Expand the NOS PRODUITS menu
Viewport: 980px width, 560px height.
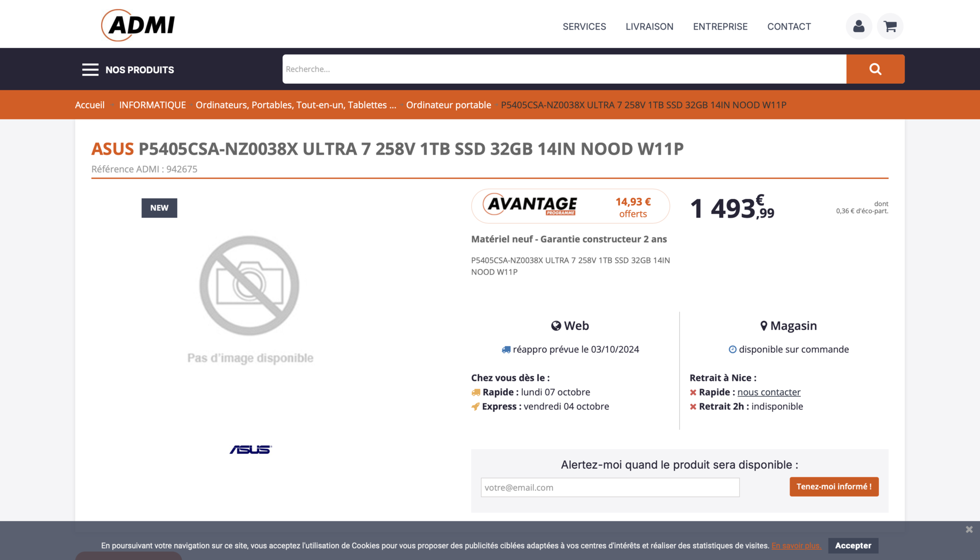139,70
